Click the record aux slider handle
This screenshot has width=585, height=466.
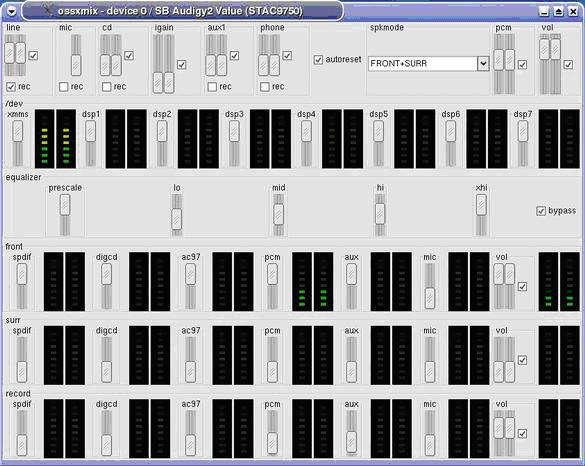[351, 442]
